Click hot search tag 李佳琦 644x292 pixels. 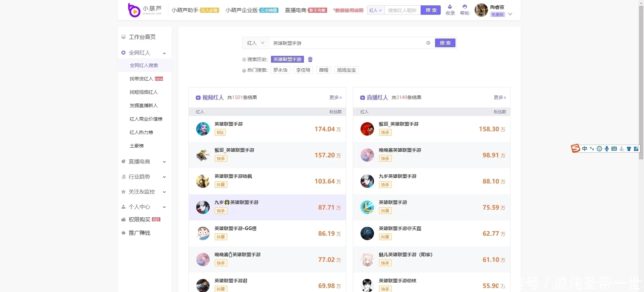pyautogui.click(x=303, y=70)
